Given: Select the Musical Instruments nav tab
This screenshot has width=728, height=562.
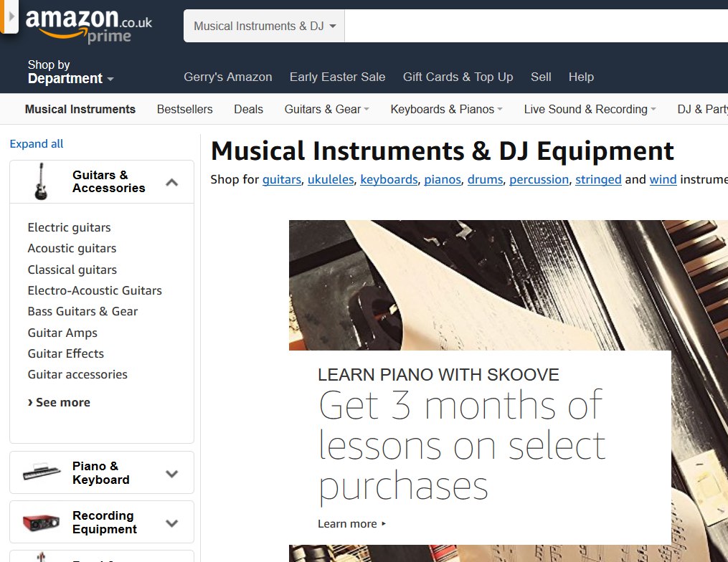Looking at the screenshot, I should 80,109.
